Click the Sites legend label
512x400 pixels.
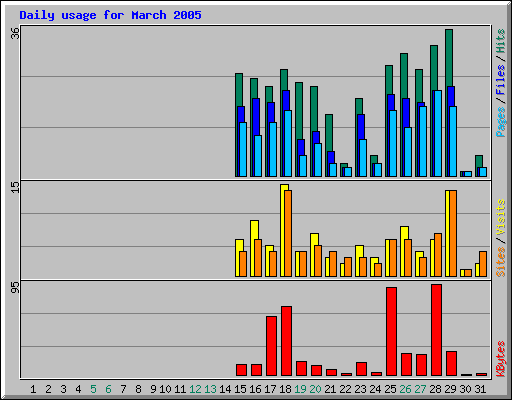(500, 262)
